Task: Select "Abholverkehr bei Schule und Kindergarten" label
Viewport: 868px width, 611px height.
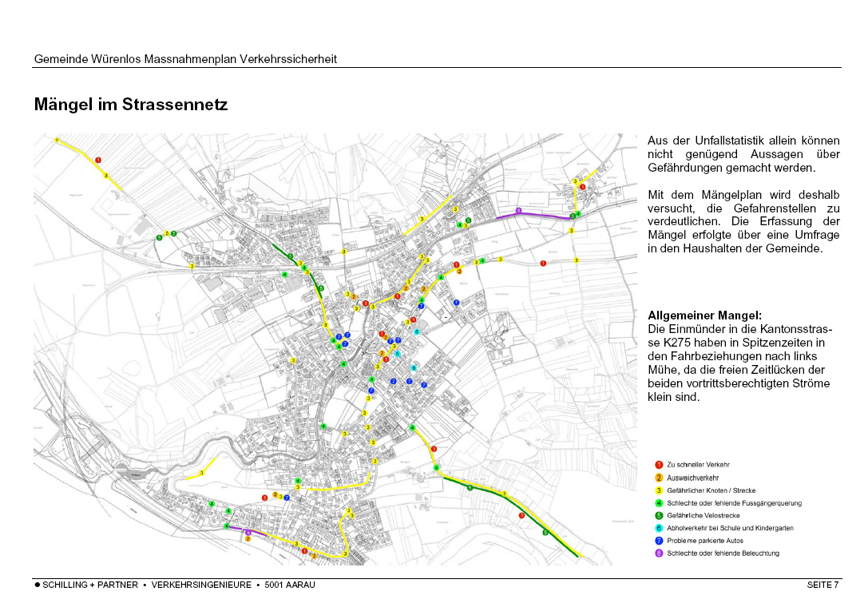Action: coord(730,528)
